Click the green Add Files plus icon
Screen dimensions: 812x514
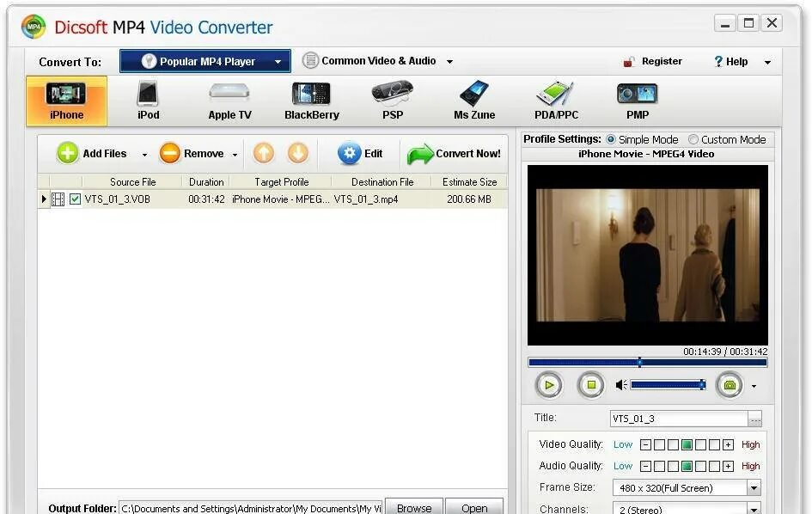click(67, 153)
